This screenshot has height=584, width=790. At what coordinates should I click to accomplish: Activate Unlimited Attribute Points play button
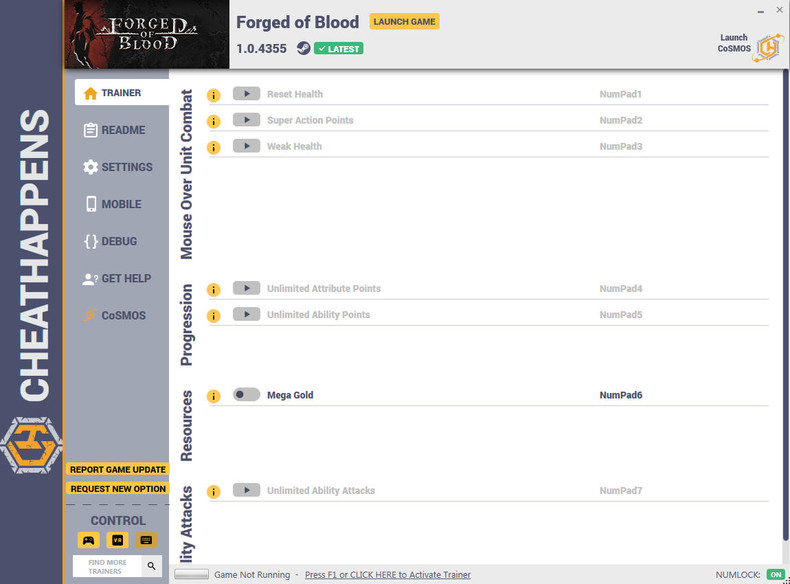pyautogui.click(x=246, y=288)
